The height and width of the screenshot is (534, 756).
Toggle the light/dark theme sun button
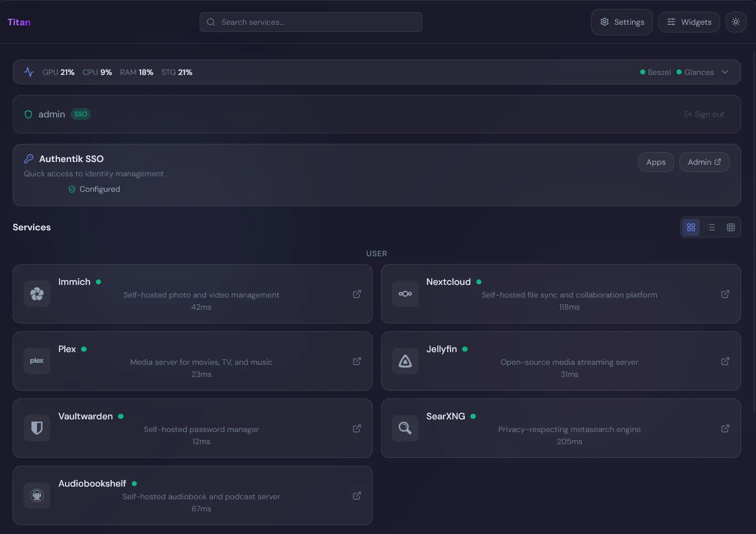pyautogui.click(x=736, y=22)
